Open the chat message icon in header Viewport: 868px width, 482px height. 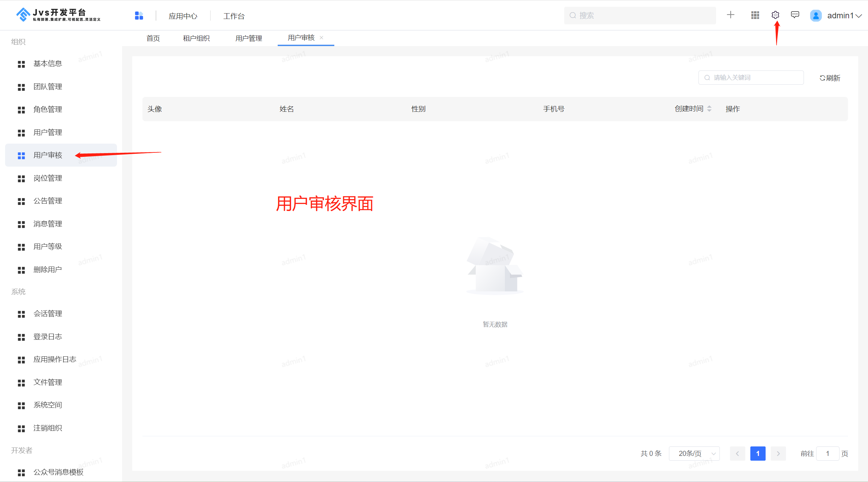tap(795, 15)
